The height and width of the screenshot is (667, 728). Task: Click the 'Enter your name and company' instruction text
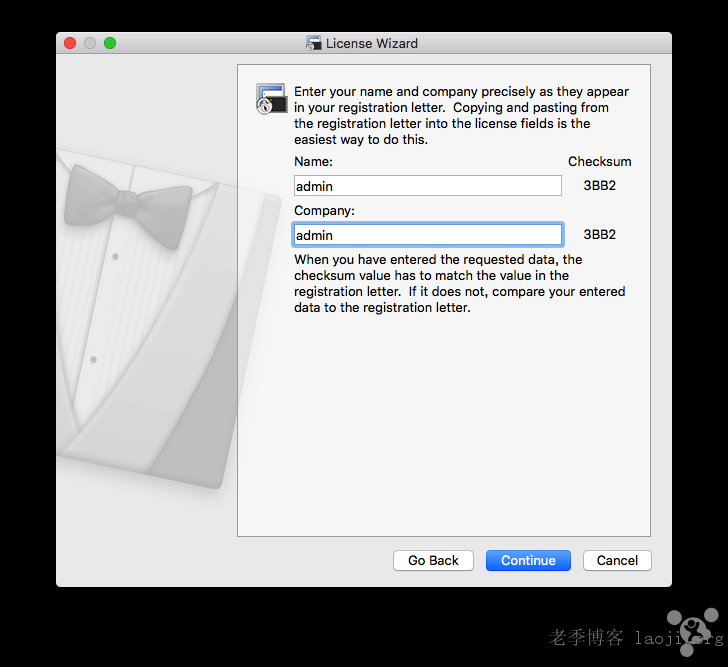461,116
